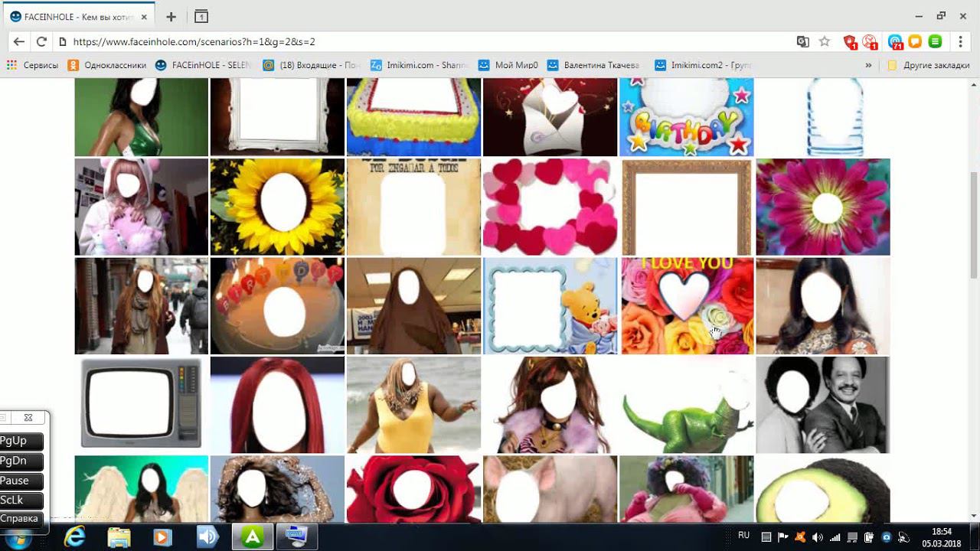
Task: Open the blue extension with badge 71
Action: [895, 42]
